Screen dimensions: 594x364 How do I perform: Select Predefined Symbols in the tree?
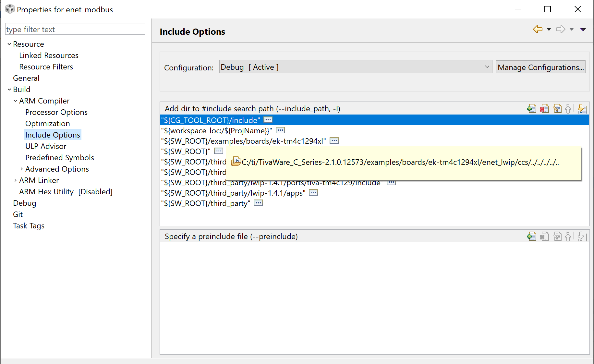(x=60, y=158)
